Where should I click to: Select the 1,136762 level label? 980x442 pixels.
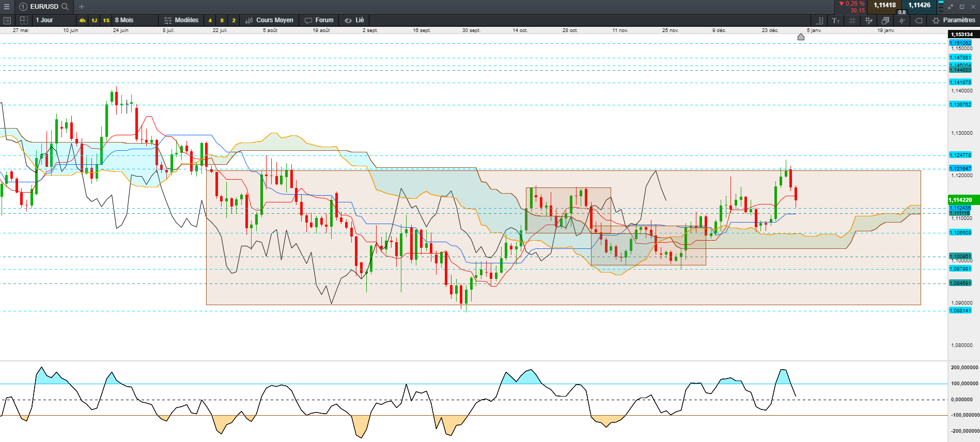960,105
